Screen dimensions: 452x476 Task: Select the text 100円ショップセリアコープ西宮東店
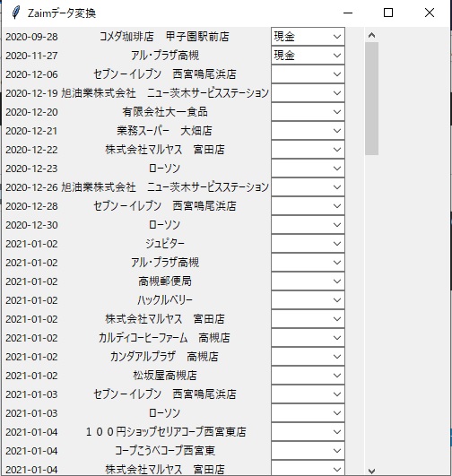click(166, 432)
